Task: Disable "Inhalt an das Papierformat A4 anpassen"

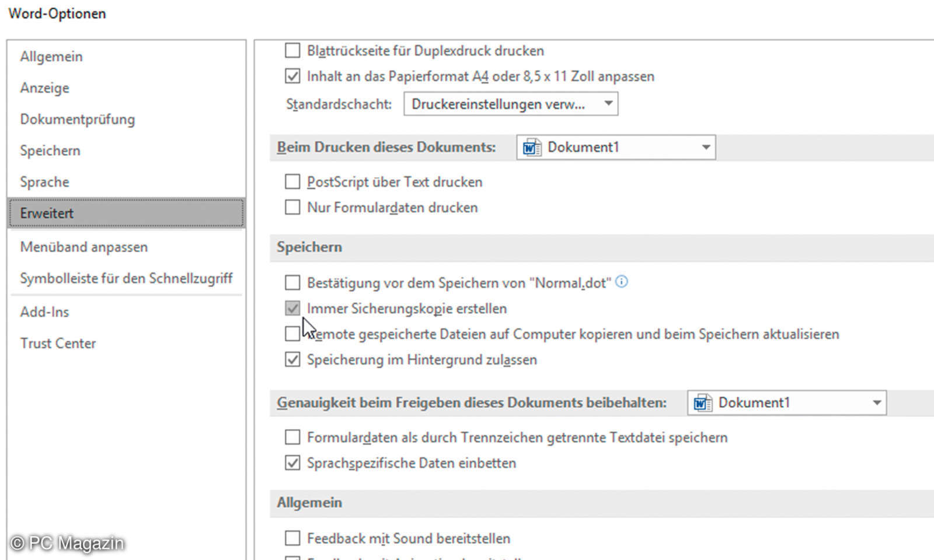Action: click(x=292, y=76)
